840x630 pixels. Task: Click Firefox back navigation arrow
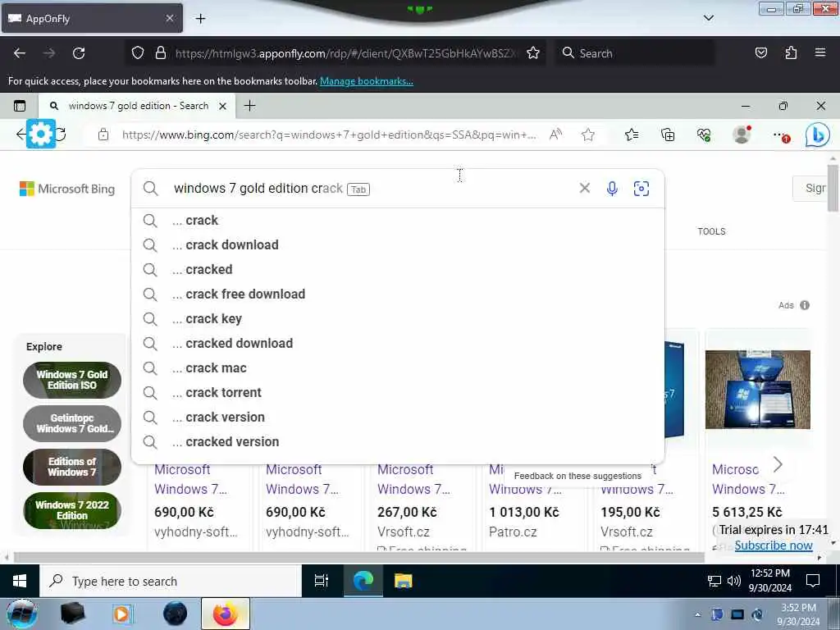pyautogui.click(x=20, y=53)
